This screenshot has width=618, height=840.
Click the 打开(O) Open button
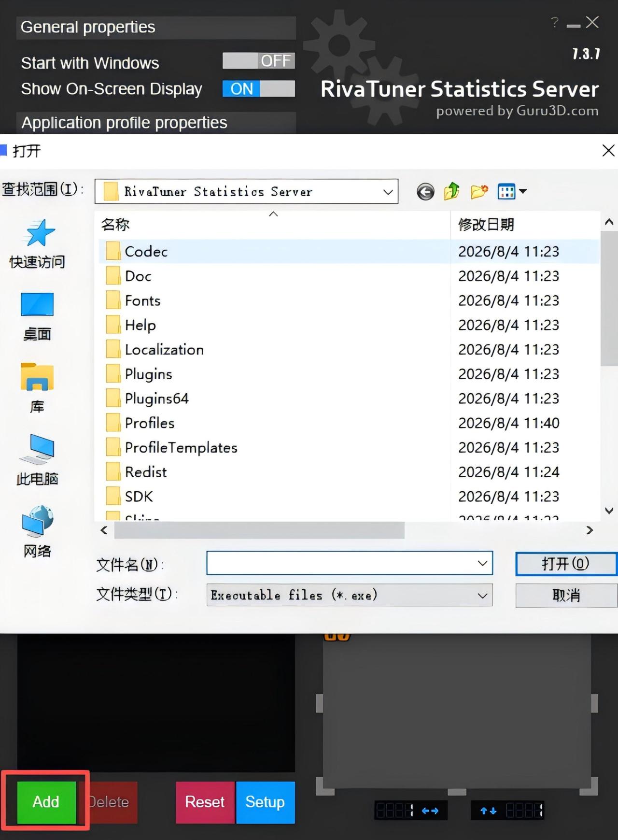[x=566, y=564]
